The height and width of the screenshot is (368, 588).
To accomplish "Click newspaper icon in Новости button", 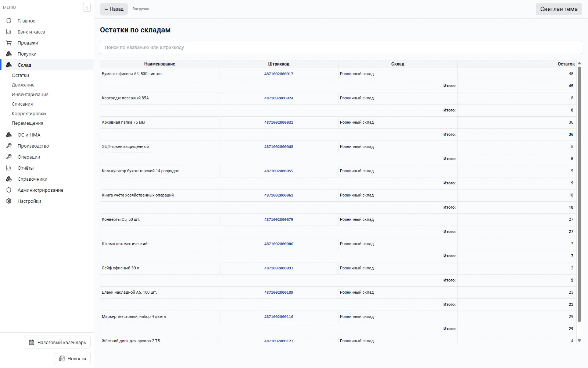I will click(x=62, y=358).
